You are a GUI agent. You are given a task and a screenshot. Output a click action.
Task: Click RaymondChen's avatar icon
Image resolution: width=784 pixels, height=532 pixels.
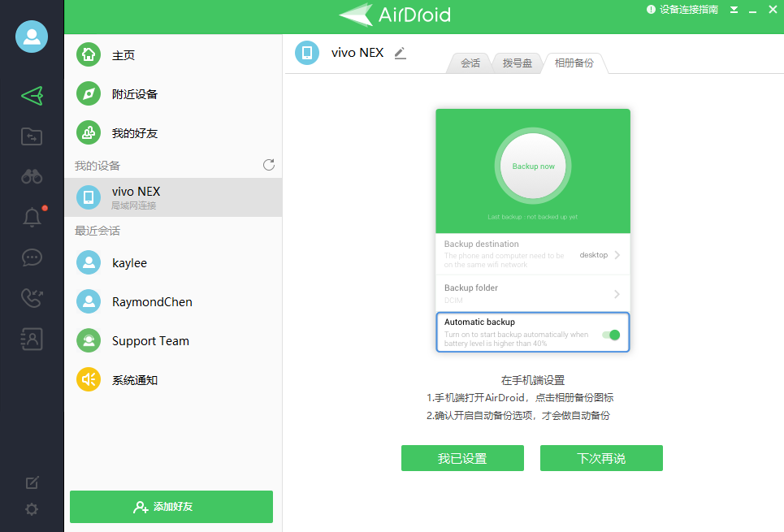tap(89, 301)
